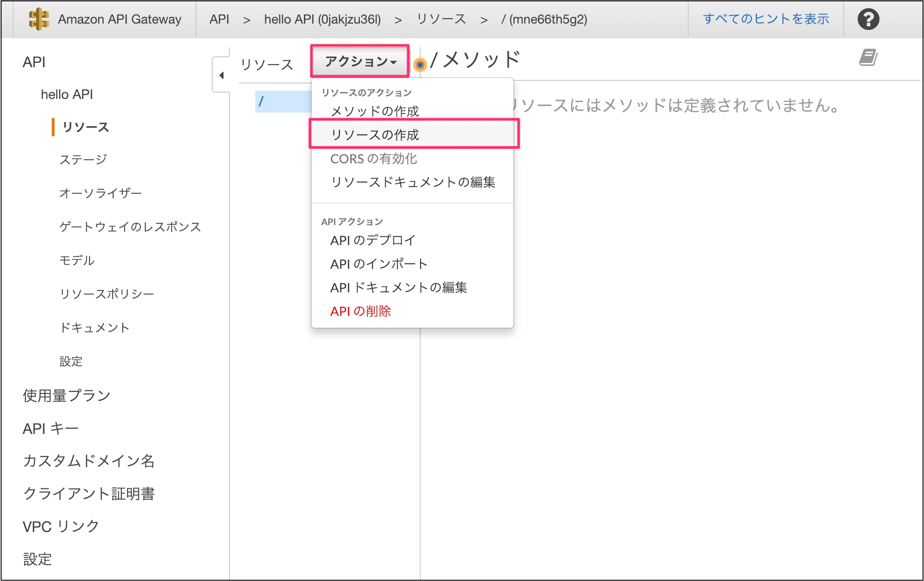Select メソッドの作成 from the menu
Viewport: 924px width, 581px height.
[375, 111]
